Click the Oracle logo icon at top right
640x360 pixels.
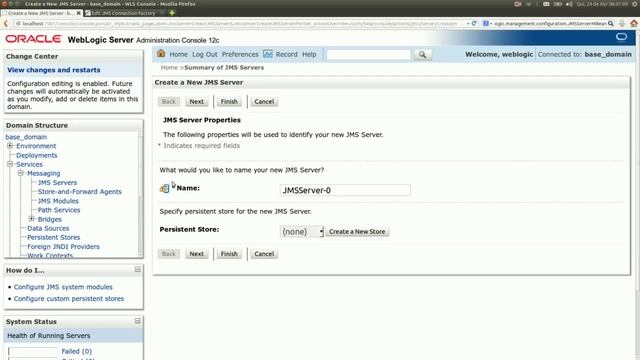(x=621, y=37)
